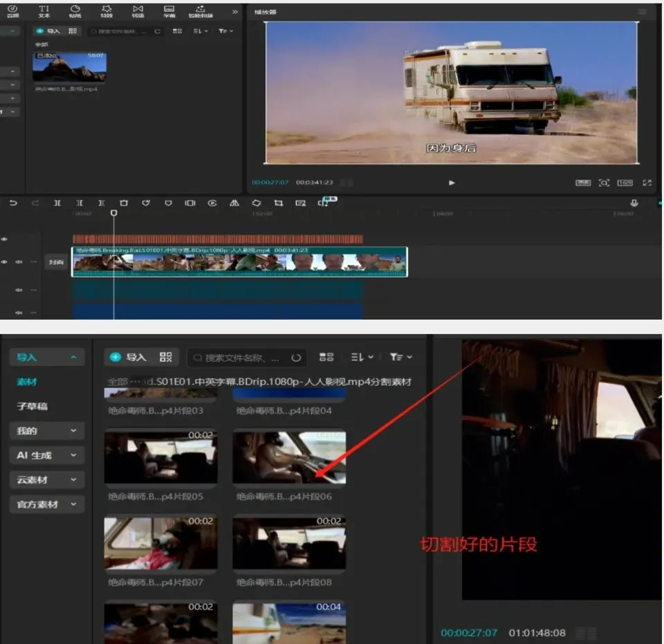Click the zoom-focus preview icon in player
The width and height of the screenshot is (664, 644).
(604, 183)
